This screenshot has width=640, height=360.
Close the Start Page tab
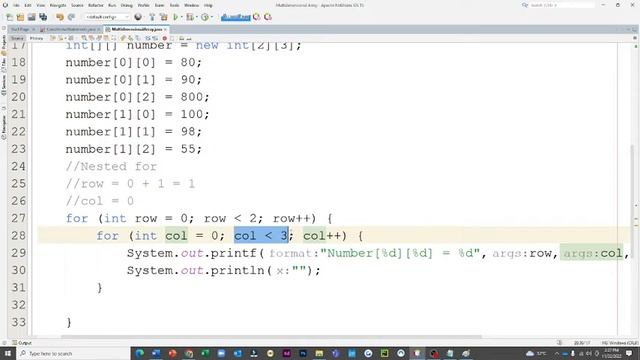click(33, 29)
